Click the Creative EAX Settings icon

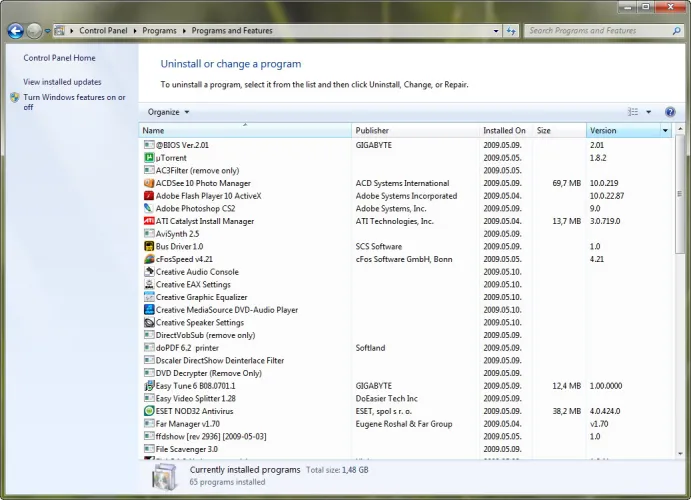pos(149,284)
